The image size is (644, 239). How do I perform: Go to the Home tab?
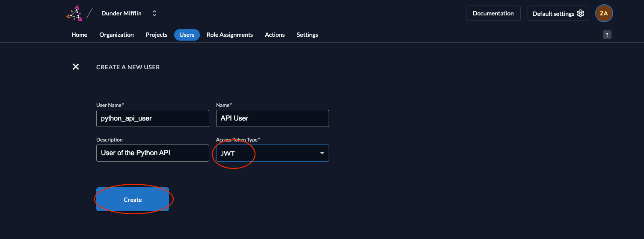click(x=79, y=35)
